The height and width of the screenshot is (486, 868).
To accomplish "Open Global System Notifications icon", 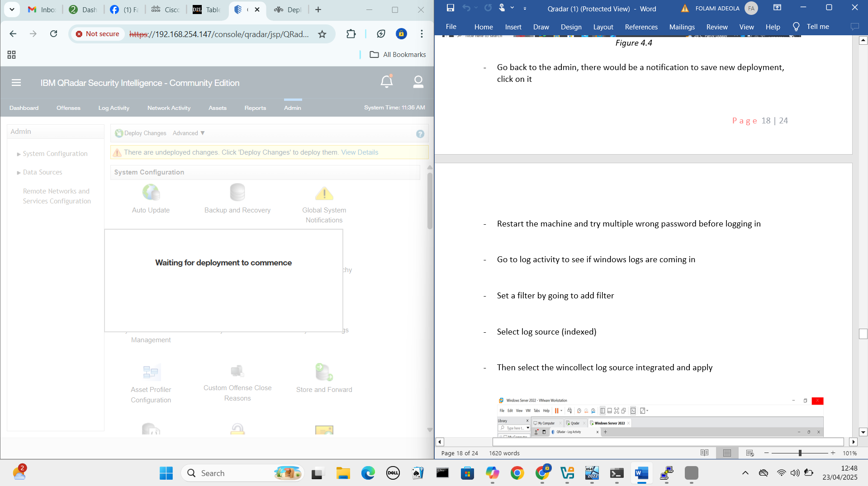I will 324,193.
